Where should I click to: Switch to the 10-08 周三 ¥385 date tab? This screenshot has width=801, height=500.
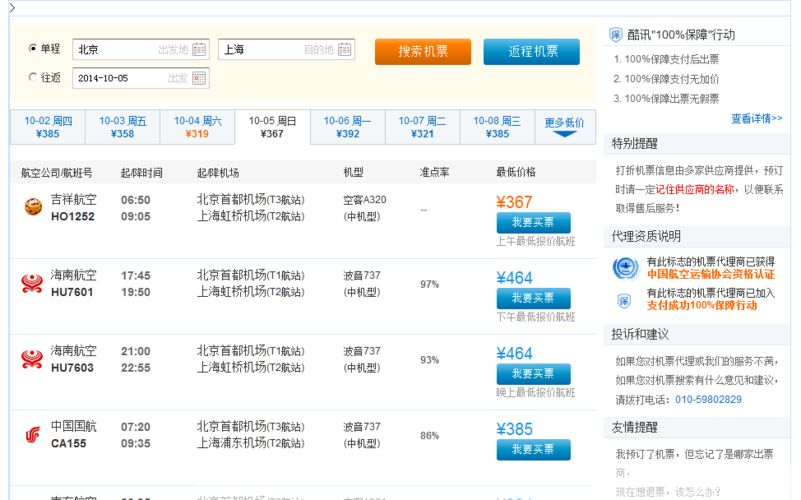(497, 127)
